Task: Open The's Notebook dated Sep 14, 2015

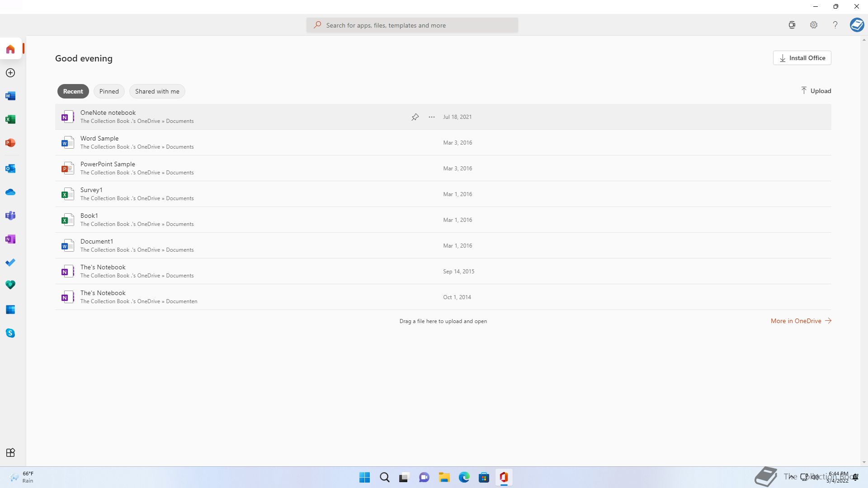Action: [443, 271]
